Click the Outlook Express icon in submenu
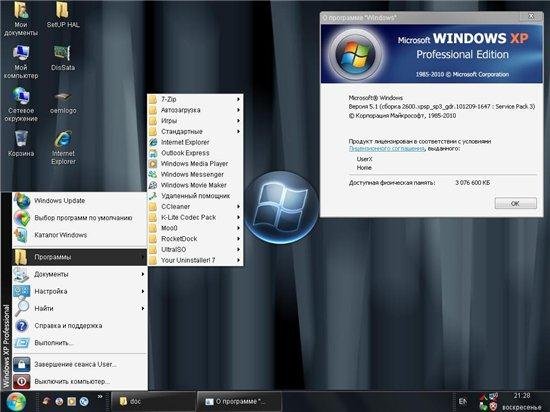This screenshot has width=550, height=412. coord(153,153)
